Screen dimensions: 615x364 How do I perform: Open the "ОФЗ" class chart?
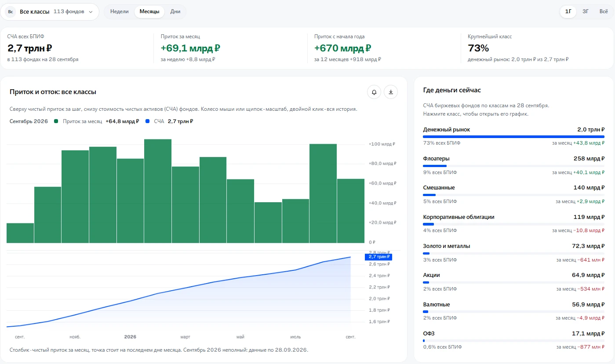(513, 340)
